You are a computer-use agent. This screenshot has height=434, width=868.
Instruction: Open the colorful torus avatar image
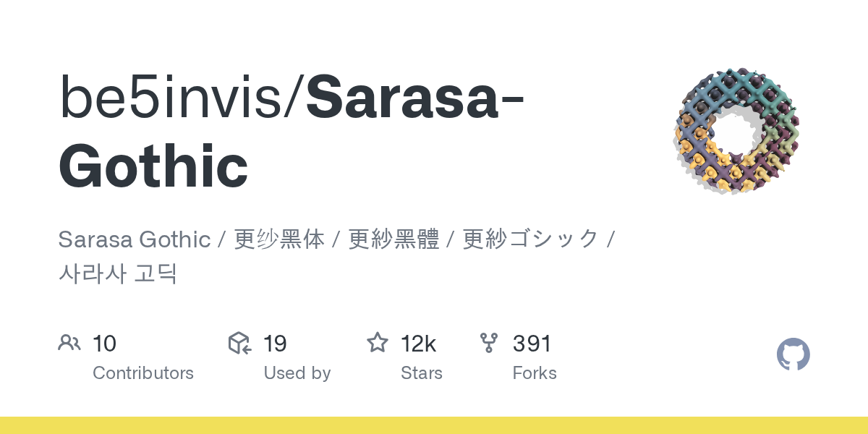point(737,131)
